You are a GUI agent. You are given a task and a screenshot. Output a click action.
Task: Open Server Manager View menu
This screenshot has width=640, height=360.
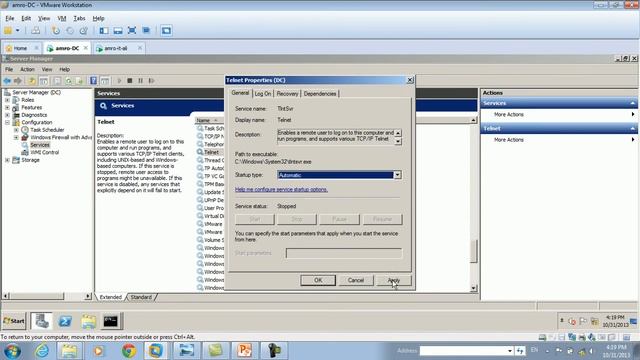pyautogui.click(x=47, y=69)
